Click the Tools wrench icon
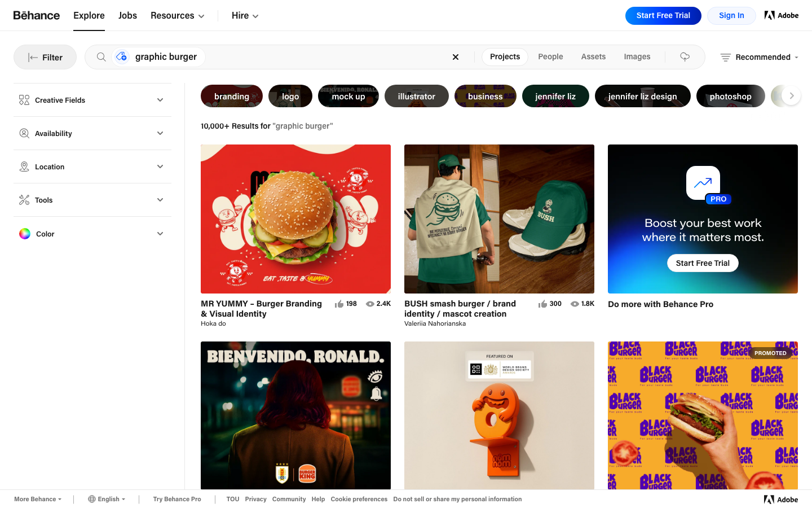The image size is (812, 508). coord(24,200)
